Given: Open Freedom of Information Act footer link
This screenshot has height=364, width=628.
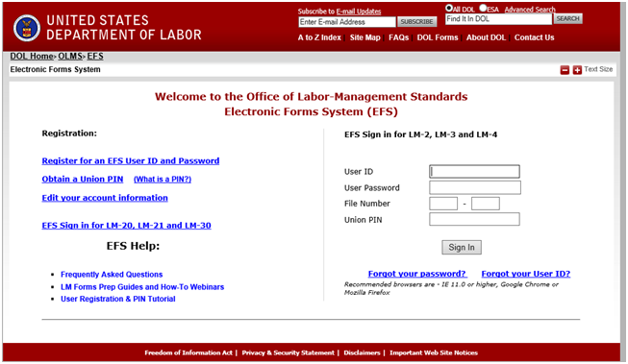Looking at the screenshot, I should tap(188, 352).
